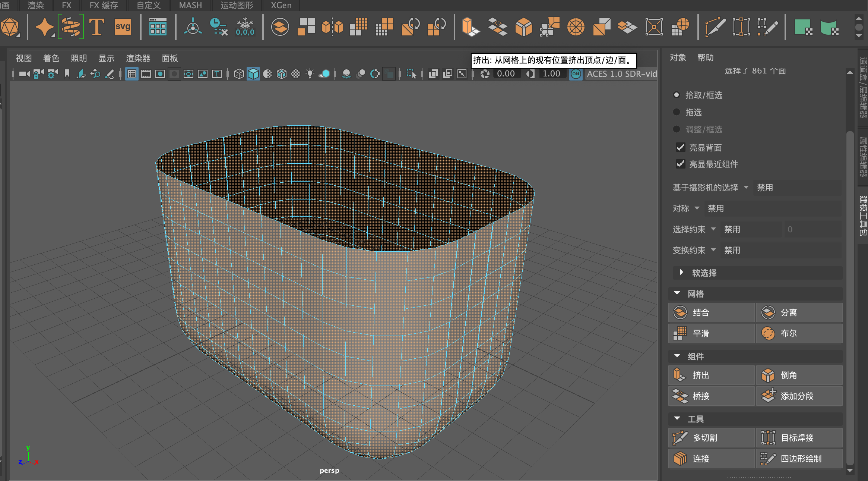Click the Multi-Cut tool shelf icon

pos(715,27)
